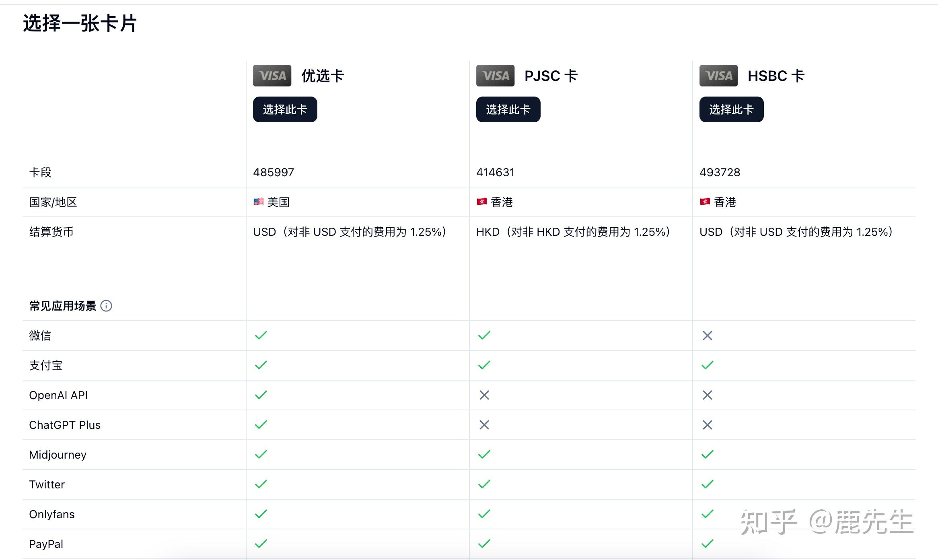Click the checkmark for Midjourney under HSBC 卡
This screenshot has height=560, width=938.
pos(707,455)
